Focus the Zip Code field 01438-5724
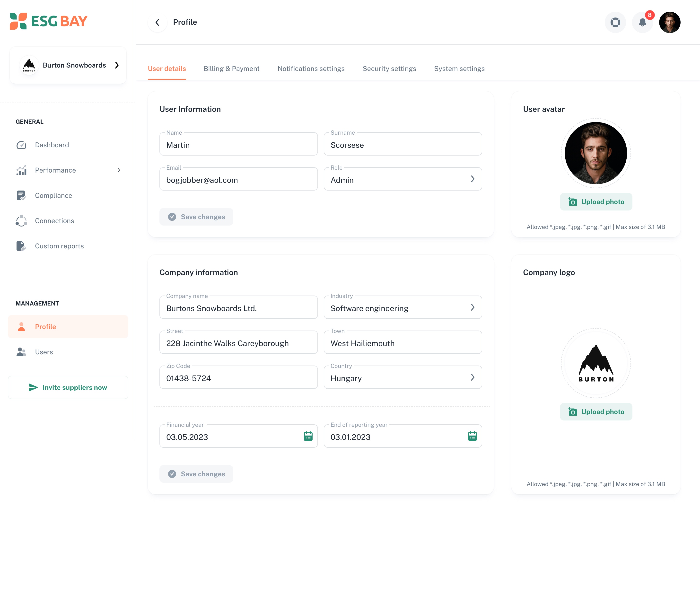The height and width of the screenshot is (594, 700). click(239, 377)
